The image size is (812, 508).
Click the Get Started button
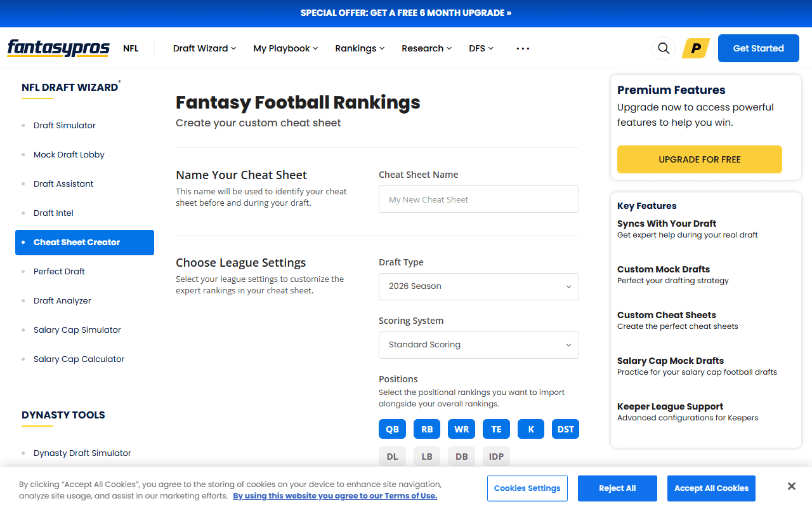(758, 48)
